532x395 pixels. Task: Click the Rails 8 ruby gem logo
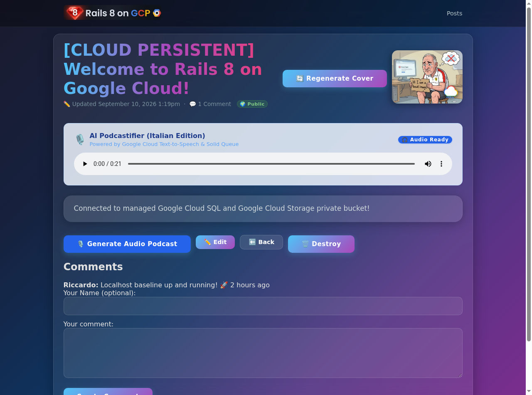click(x=75, y=13)
